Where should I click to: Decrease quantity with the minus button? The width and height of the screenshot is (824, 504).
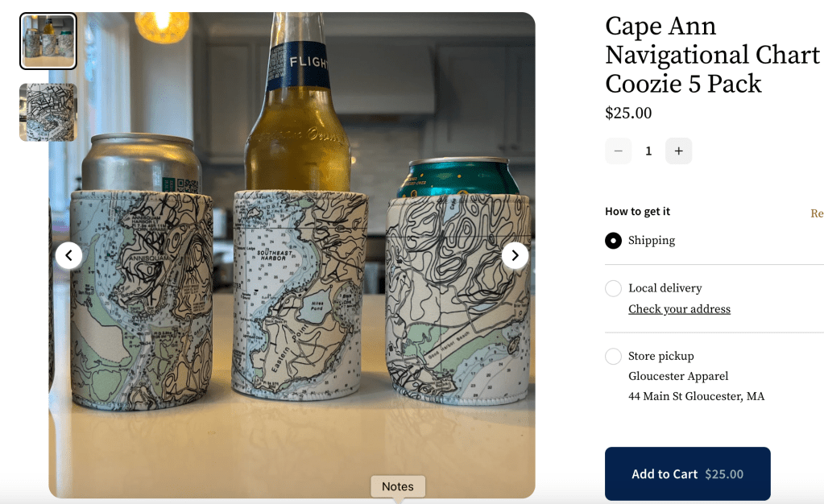pyautogui.click(x=618, y=151)
